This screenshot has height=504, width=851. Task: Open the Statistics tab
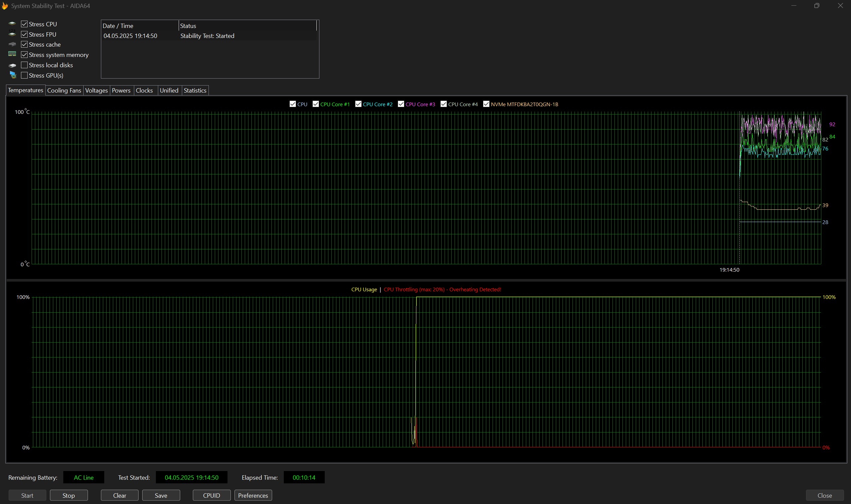click(195, 90)
